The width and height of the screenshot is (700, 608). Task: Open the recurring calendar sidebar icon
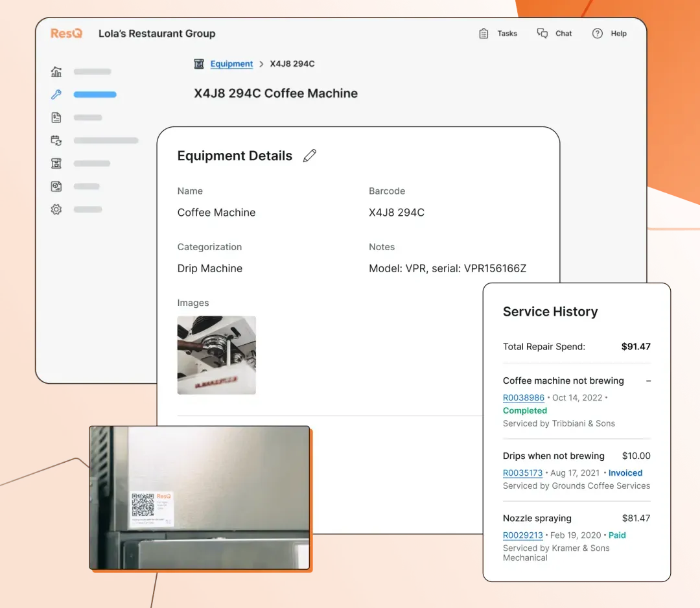(x=56, y=141)
